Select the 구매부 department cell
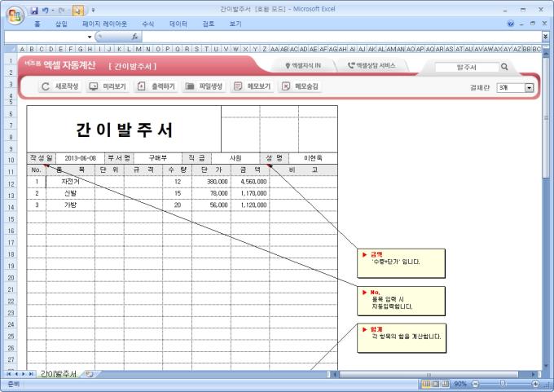 click(x=158, y=158)
